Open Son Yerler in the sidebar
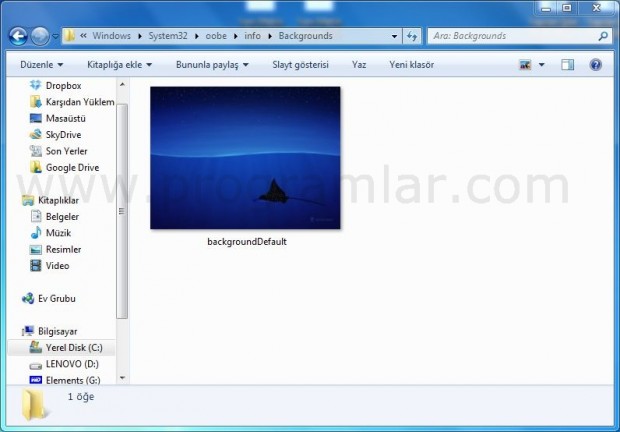Image resolution: width=620 pixels, height=432 pixels. click(58, 151)
